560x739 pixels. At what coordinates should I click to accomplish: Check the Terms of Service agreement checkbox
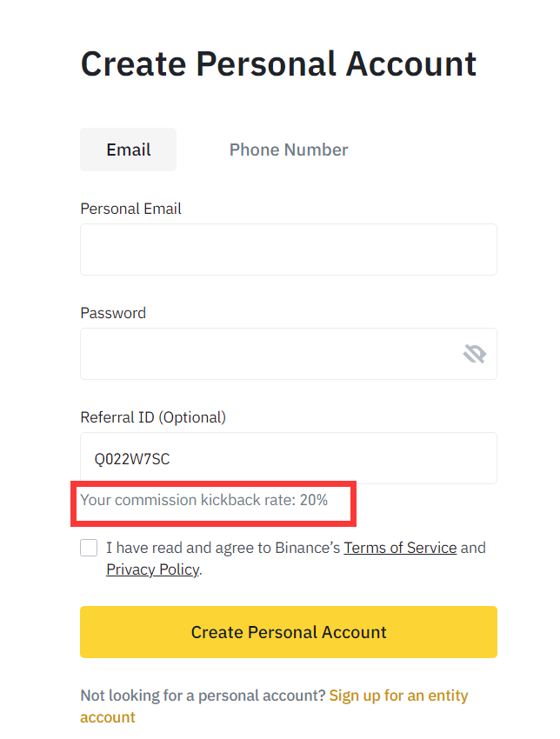coord(89,548)
